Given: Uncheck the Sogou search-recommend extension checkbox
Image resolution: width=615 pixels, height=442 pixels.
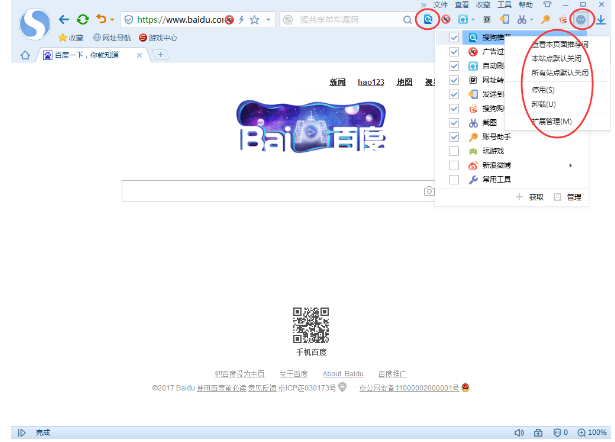Looking at the screenshot, I should tap(454, 38).
